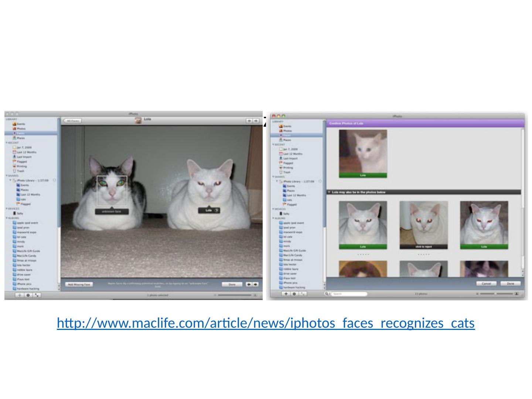Click full screen button in left window's bottom bar

tap(37, 295)
